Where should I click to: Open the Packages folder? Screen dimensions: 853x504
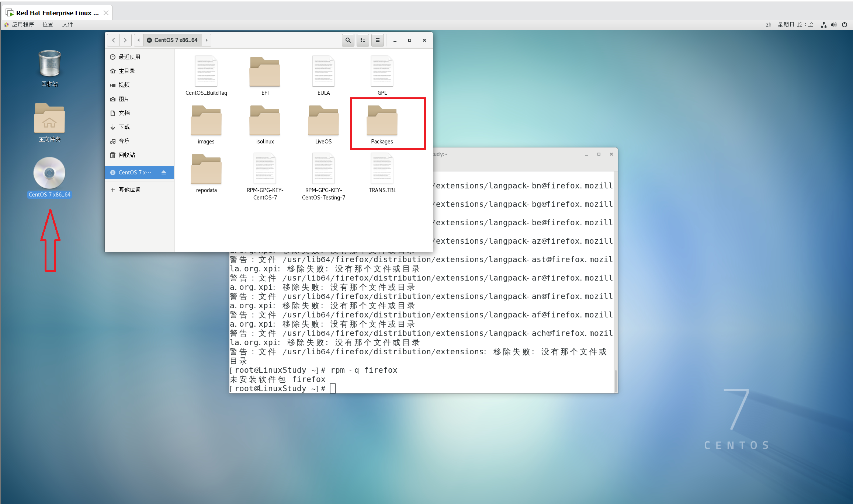point(382,125)
